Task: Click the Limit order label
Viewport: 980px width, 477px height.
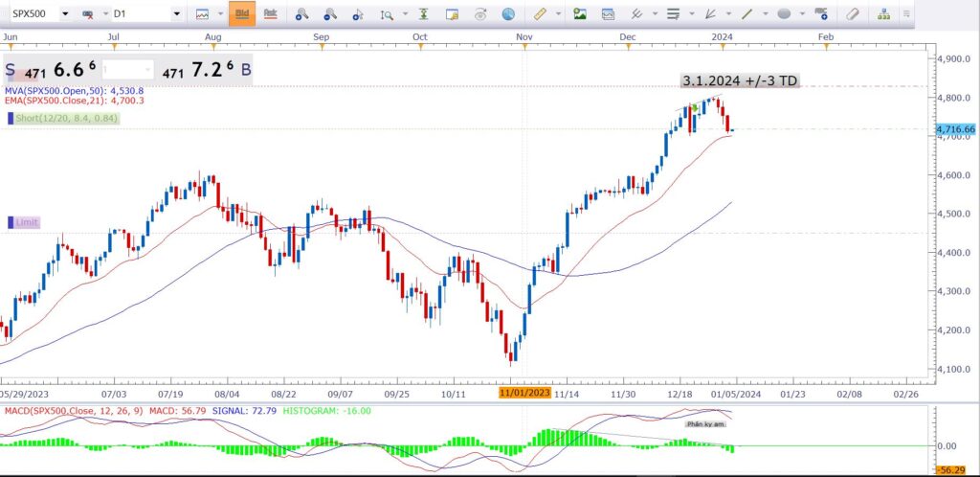Action: 28,222
